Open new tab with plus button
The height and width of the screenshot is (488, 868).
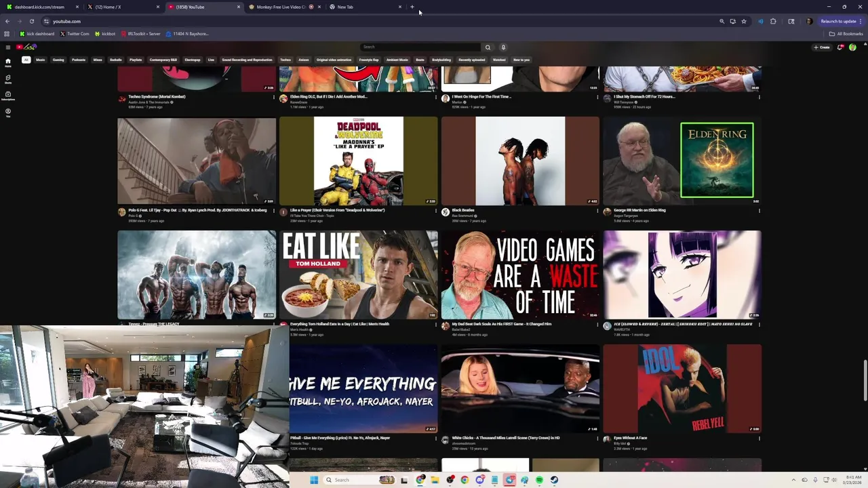(412, 7)
